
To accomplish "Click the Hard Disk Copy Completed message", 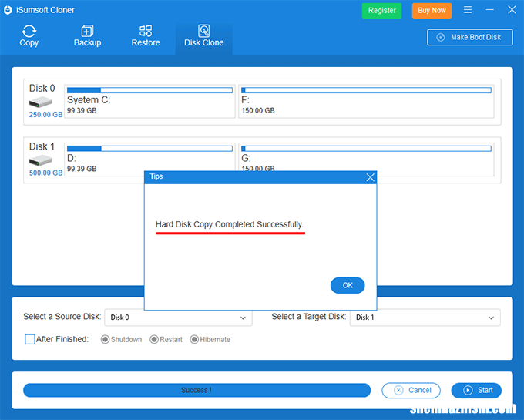I will (230, 224).
